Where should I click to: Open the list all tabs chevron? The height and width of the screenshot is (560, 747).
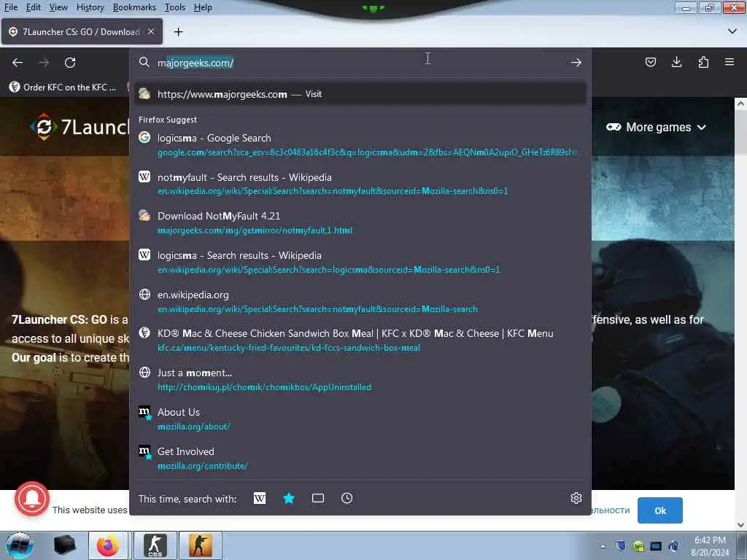(x=732, y=31)
